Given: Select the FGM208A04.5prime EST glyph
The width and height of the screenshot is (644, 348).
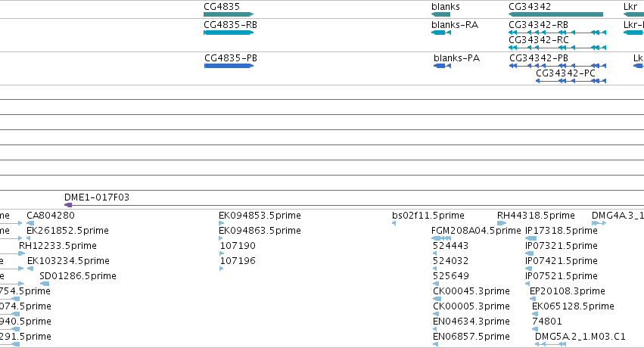Looking at the screenshot, I should pyautogui.click(x=441, y=238).
